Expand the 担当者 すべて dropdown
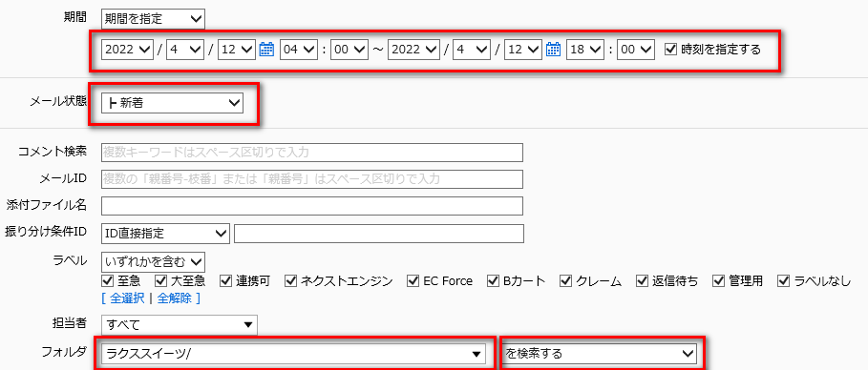This screenshot has width=868, height=370. [180, 324]
